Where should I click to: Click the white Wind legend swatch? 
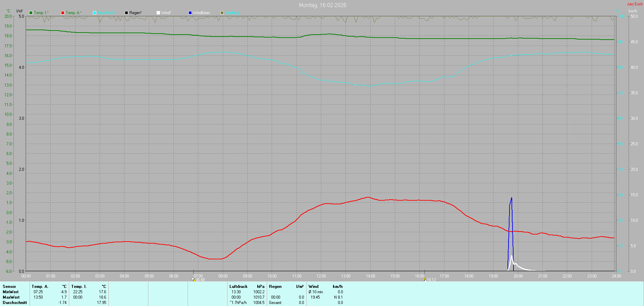158,13
